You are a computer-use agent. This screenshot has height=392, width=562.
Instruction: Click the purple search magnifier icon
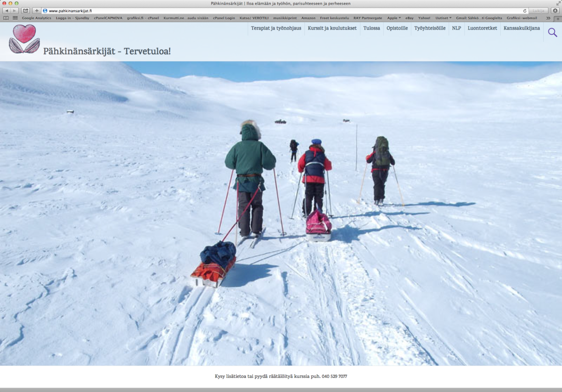click(553, 32)
